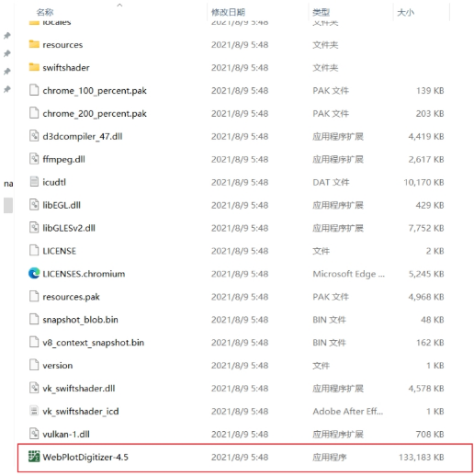Click the 4,419 KB size value

426,136
